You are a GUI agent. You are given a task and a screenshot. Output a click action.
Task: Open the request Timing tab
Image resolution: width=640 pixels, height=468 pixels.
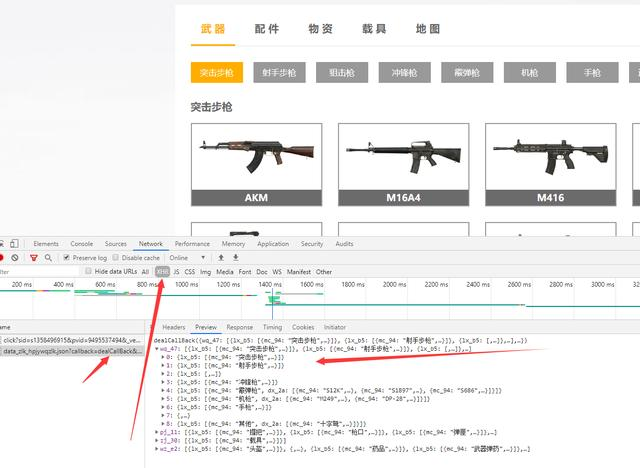[272, 327]
